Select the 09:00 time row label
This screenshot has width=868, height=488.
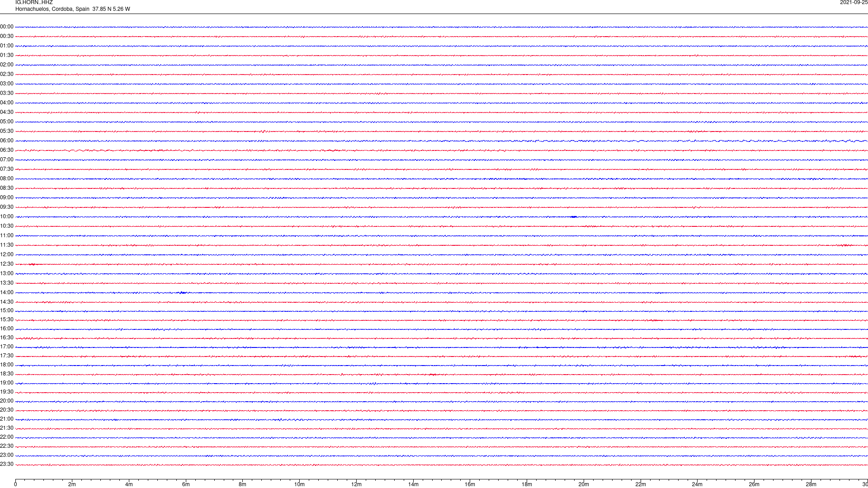pyautogui.click(x=7, y=197)
